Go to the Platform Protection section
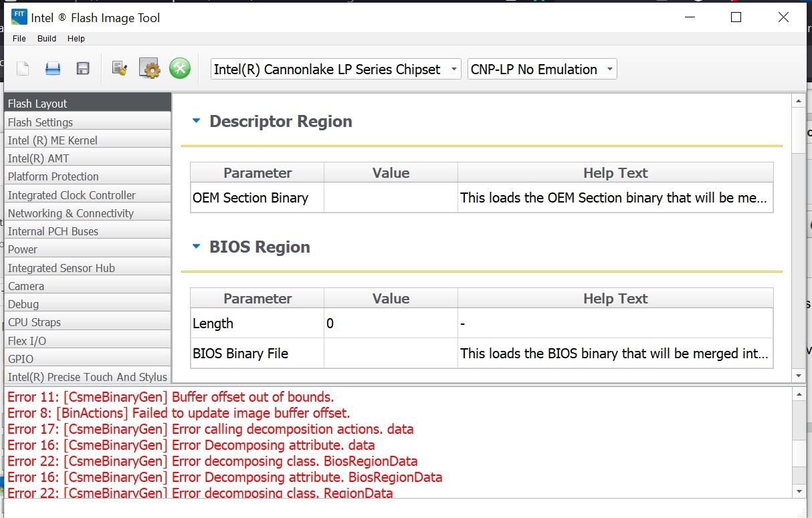 54,176
